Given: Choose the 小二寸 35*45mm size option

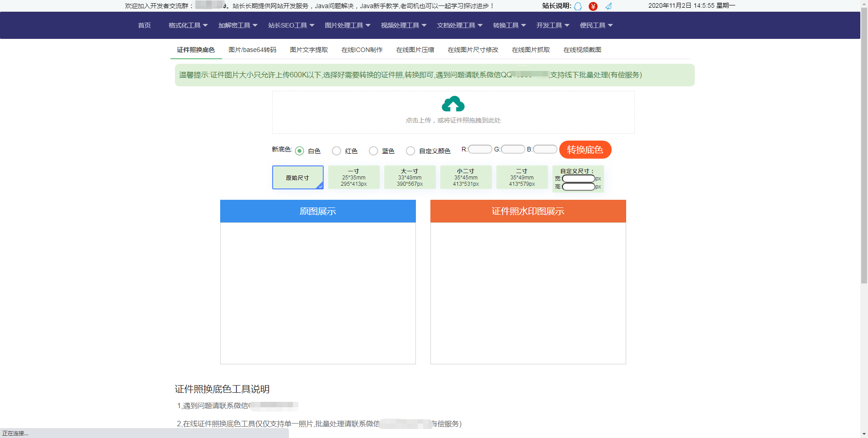Looking at the screenshot, I should click(466, 177).
